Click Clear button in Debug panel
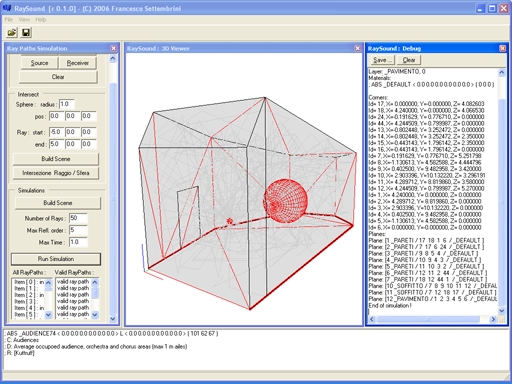512x384 pixels. point(409,60)
